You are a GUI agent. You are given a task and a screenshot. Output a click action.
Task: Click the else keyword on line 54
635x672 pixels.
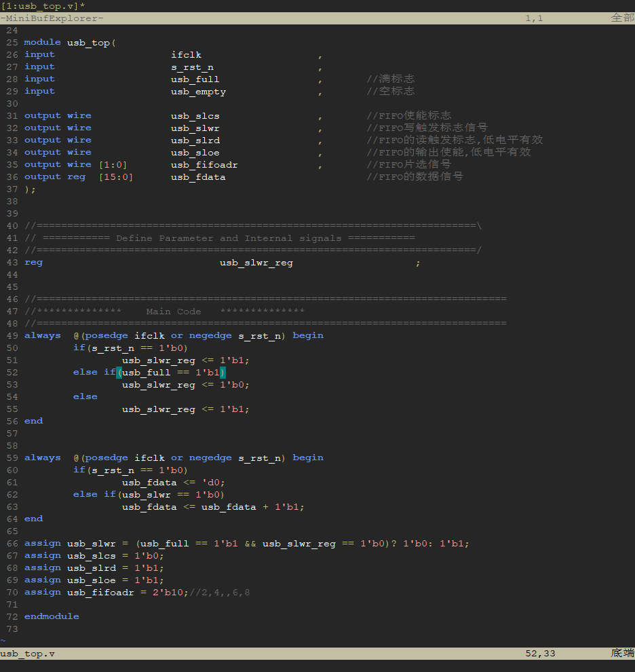click(x=85, y=397)
